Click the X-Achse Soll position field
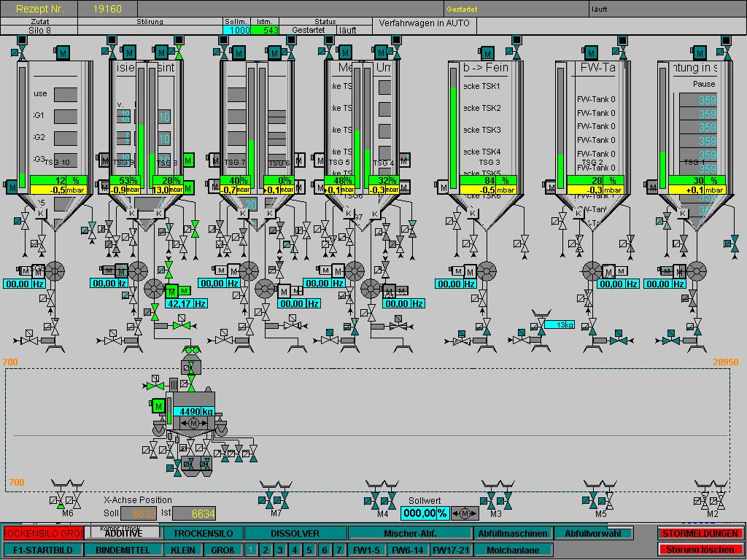Screen dimensions: 747x560 [x=144, y=513]
